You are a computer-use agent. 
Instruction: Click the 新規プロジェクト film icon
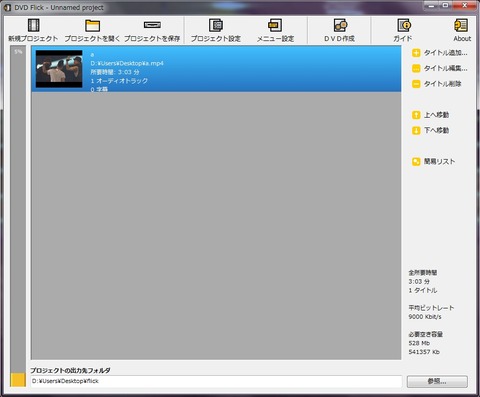coord(33,25)
